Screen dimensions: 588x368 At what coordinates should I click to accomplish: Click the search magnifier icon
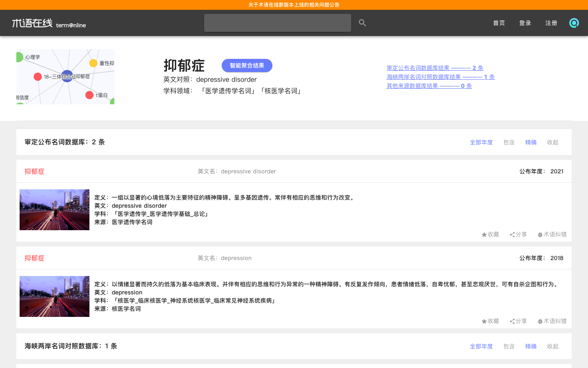pos(362,23)
